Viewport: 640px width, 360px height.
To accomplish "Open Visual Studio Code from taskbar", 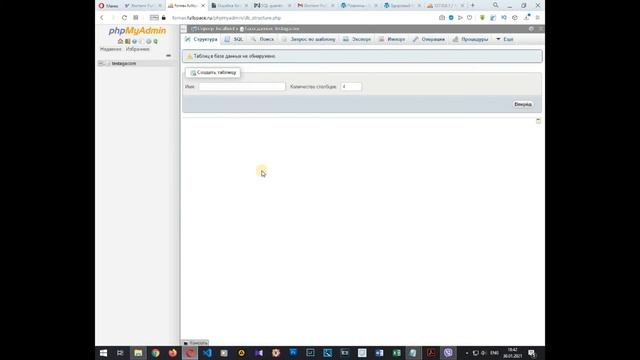I will tap(207, 353).
